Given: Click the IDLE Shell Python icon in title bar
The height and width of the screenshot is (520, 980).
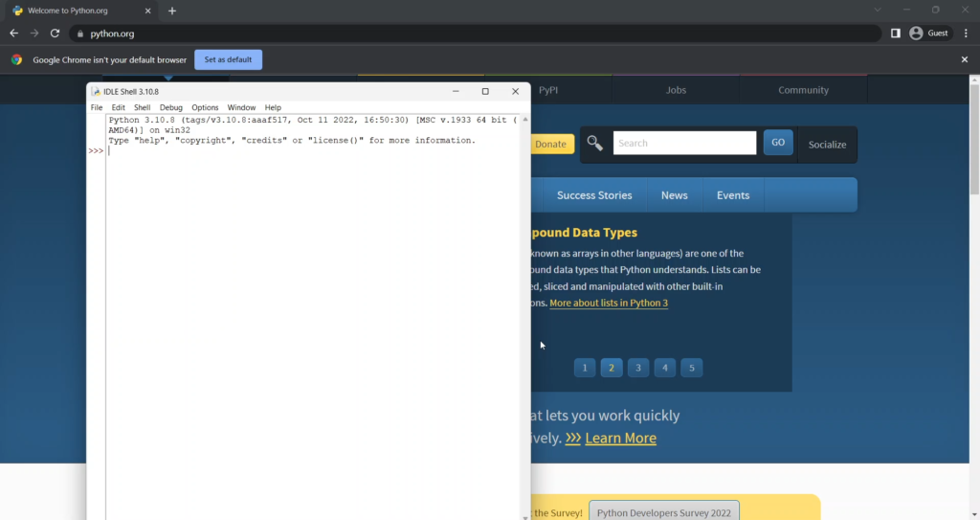Looking at the screenshot, I should click(x=96, y=91).
